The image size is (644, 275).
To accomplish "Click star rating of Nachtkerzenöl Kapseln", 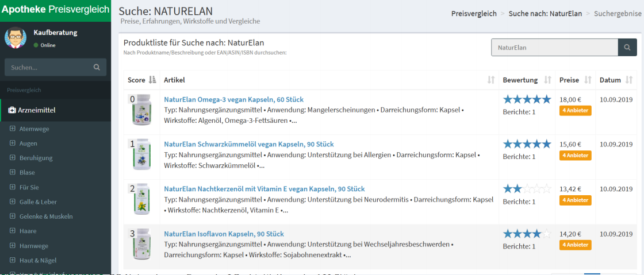I will (527, 189).
